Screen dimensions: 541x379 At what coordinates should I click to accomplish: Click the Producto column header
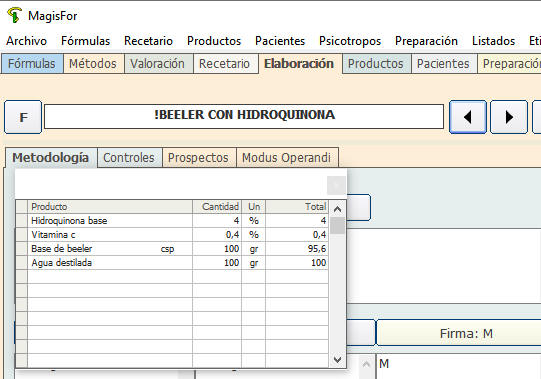(x=110, y=206)
